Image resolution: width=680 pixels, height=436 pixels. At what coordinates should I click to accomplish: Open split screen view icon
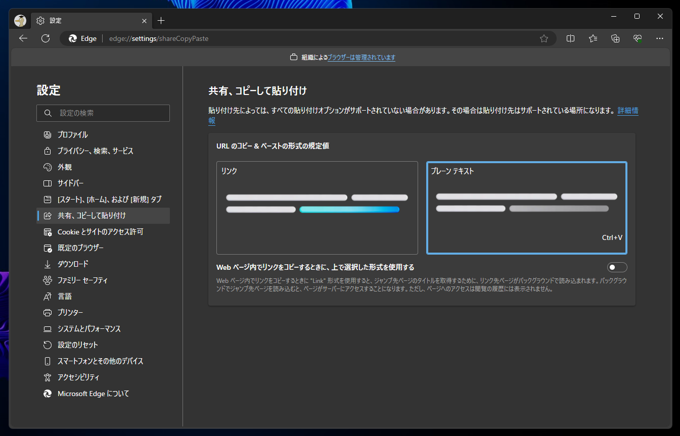[570, 39]
